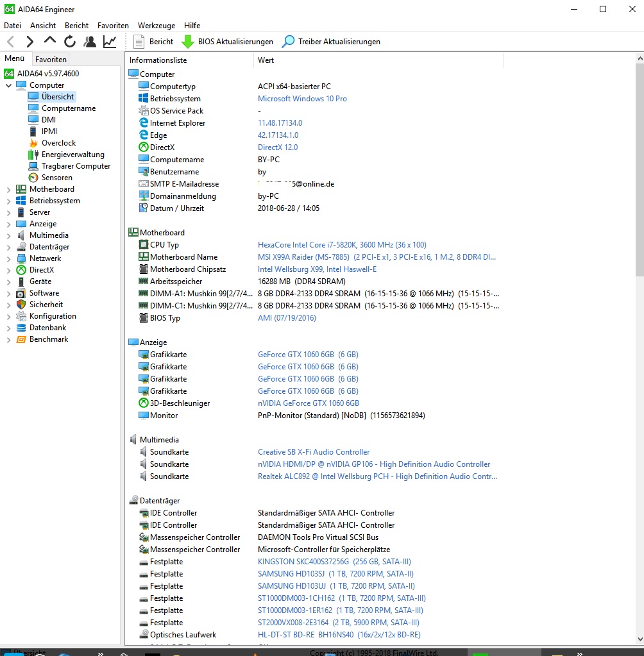The image size is (644, 656).
Task: Click the user accounts toolbar icon
Action: pos(90,41)
